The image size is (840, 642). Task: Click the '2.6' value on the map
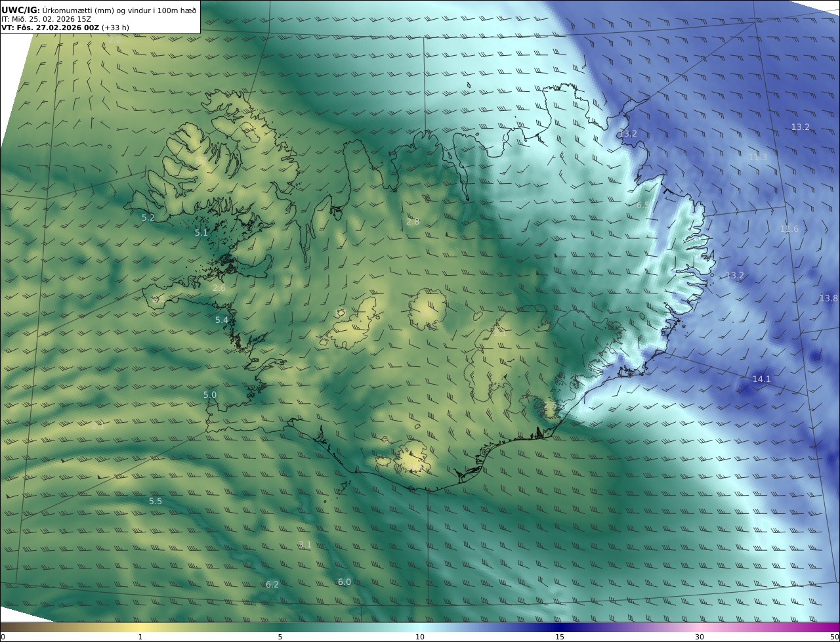pyautogui.click(x=219, y=288)
